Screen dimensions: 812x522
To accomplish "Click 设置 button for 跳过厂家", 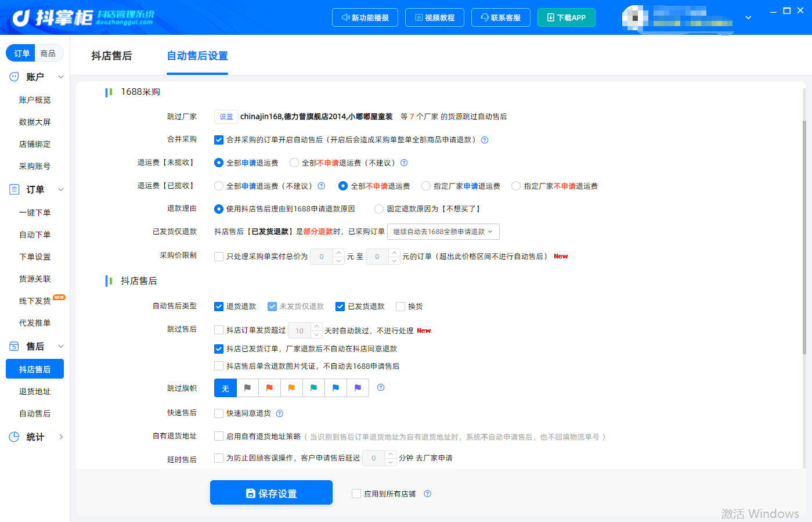I will click(226, 117).
